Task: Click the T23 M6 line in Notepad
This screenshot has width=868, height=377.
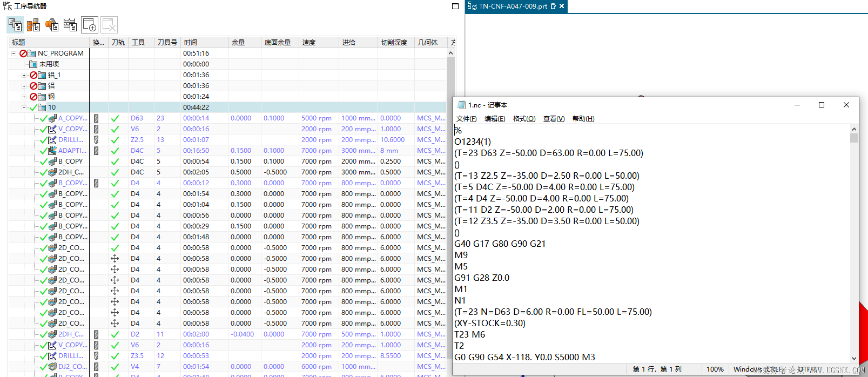Action: click(x=470, y=334)
